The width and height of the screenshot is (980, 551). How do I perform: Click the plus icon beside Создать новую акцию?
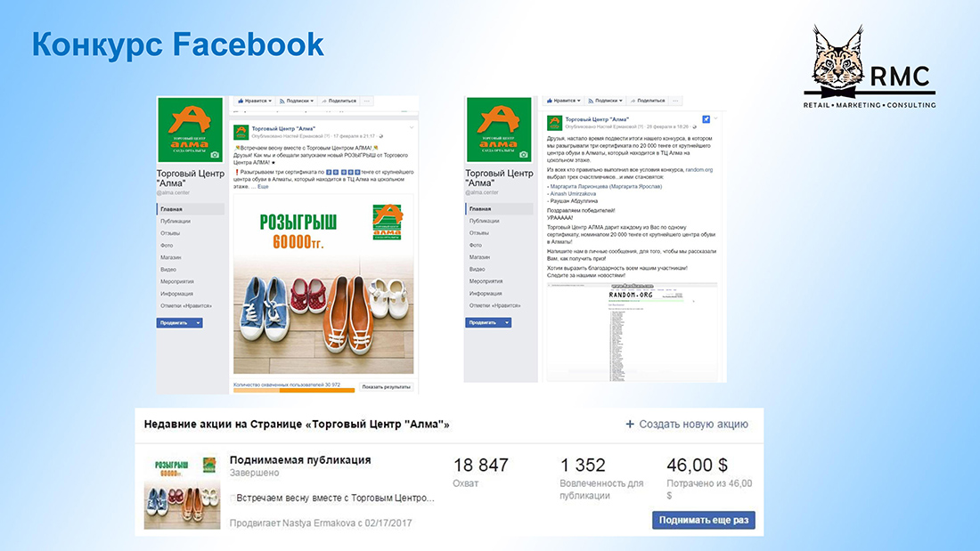[x=630, y=425]
